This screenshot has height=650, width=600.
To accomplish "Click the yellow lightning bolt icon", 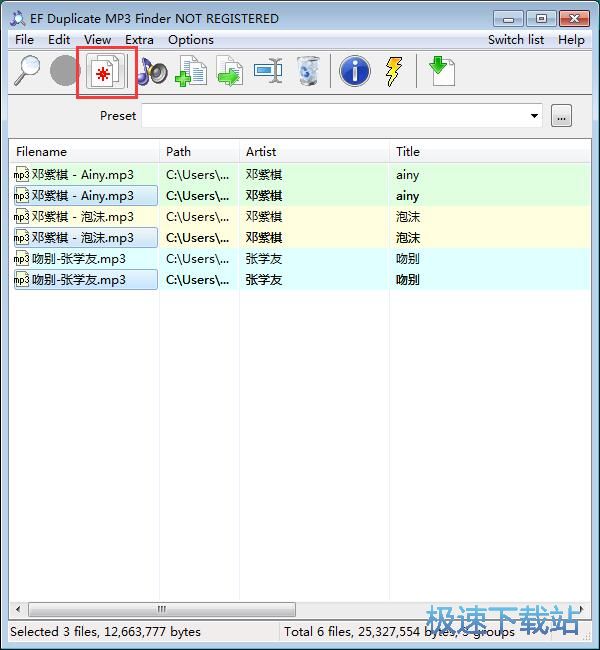I will 394,71.
